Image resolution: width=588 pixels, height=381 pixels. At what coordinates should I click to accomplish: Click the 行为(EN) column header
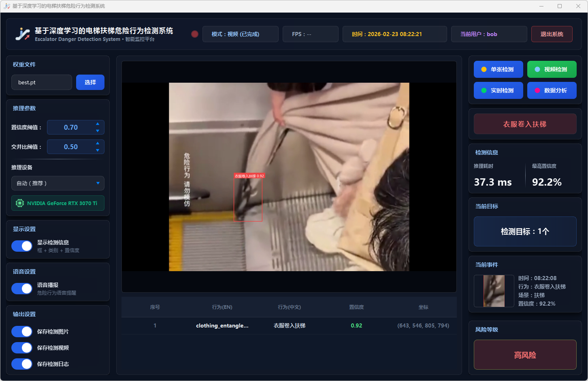pos(222,307)
